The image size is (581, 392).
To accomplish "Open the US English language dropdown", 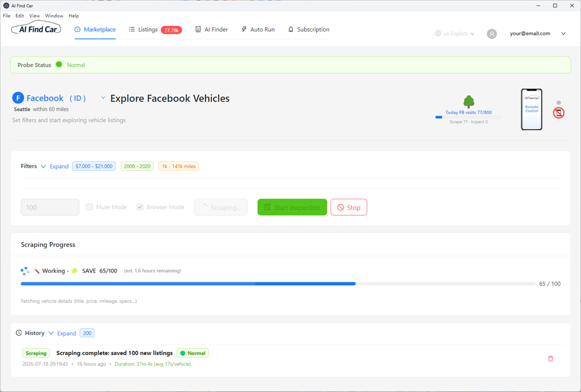I will 455,34.
